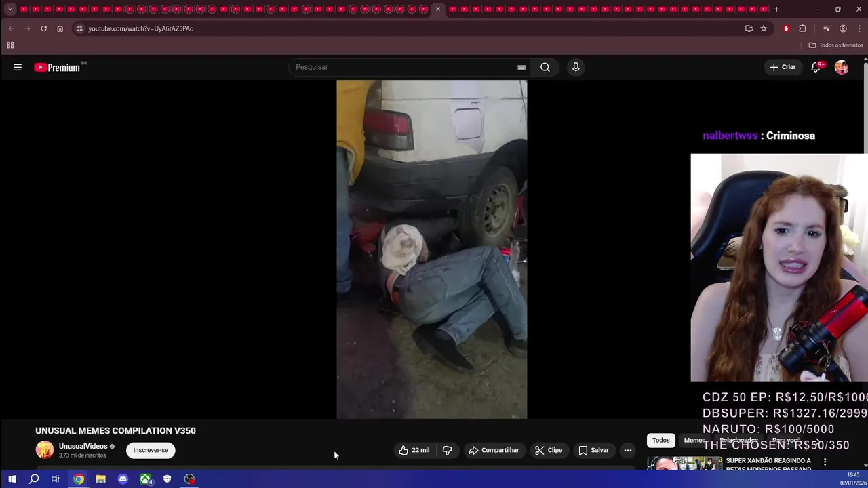Open the red hand ad blocker extension
Viewport: 868px width, 488px height.
click(x=786, y=28)
